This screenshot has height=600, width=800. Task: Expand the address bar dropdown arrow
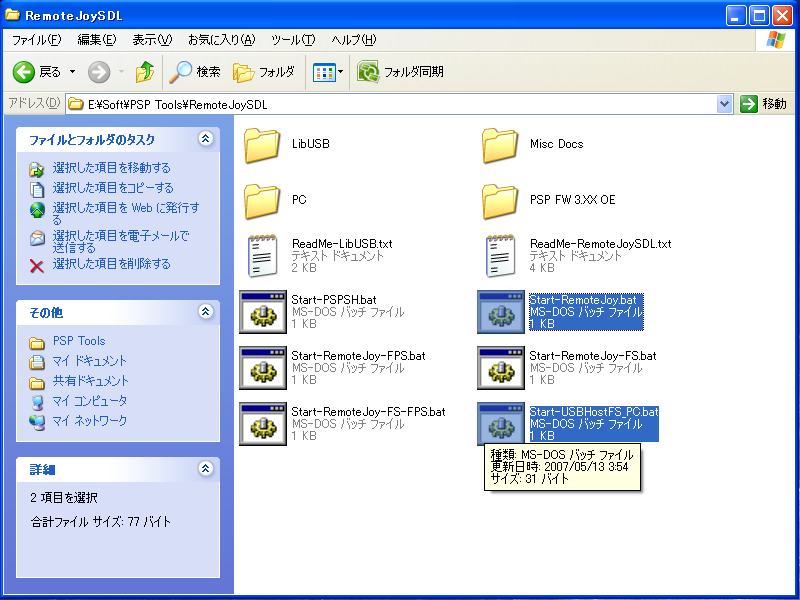[x=724, y=105]
